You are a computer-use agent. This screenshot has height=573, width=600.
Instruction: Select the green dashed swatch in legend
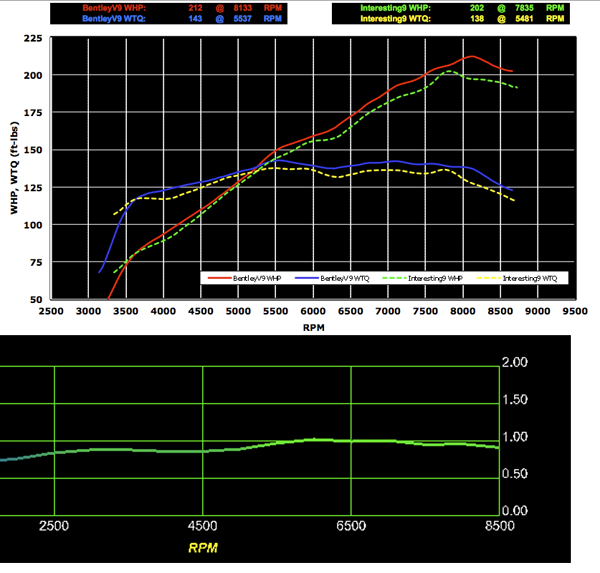(395, 278)
